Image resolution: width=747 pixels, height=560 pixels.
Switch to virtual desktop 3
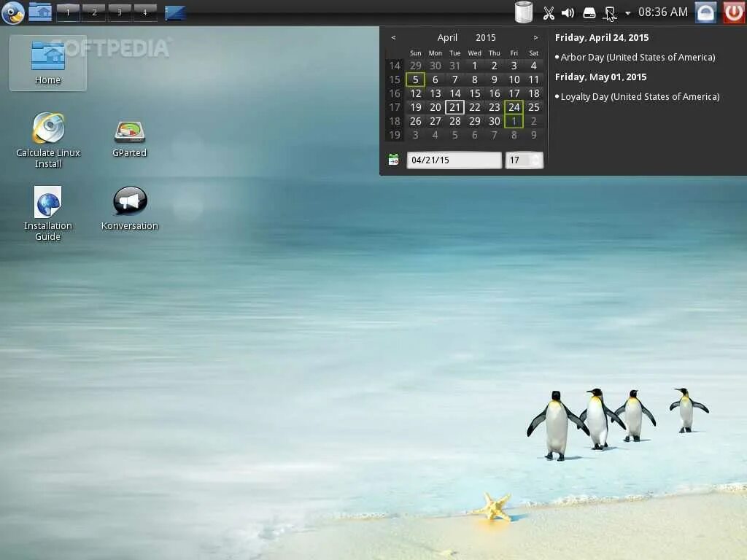(x=119, y=12)
